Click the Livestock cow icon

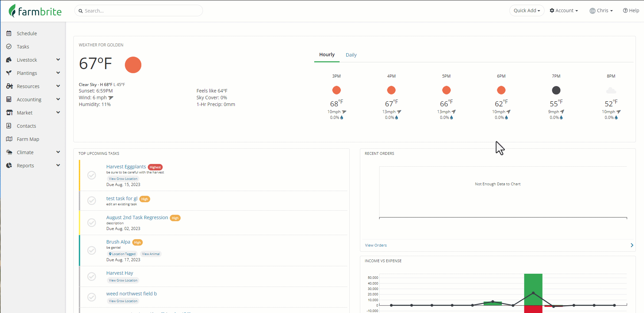click(9, 60)
